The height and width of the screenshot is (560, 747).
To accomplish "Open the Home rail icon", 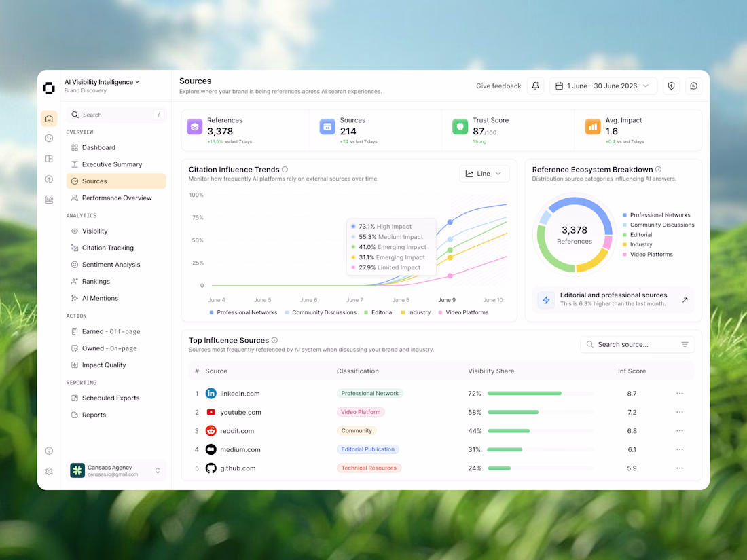I will [x=49, y=118].
